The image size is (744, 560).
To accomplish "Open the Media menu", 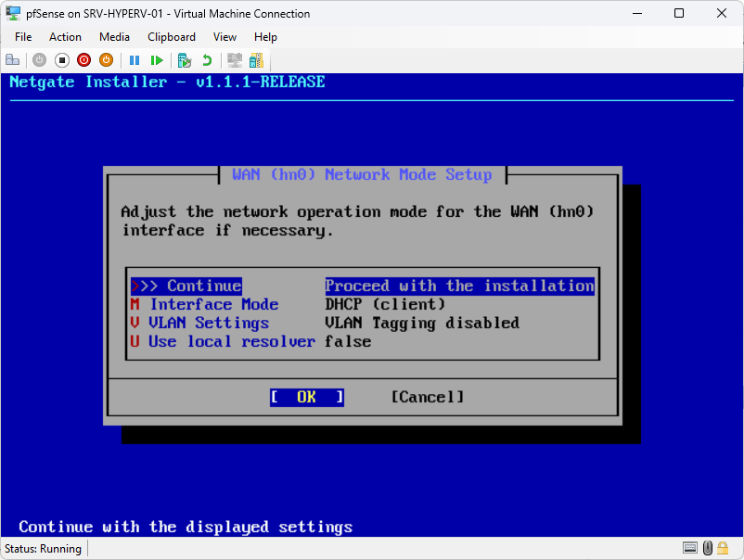I will coord(114,37).
